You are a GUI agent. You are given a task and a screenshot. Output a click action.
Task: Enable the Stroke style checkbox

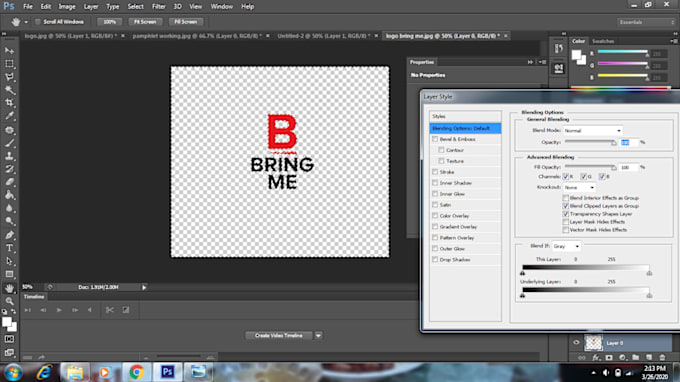click(435, 172)
